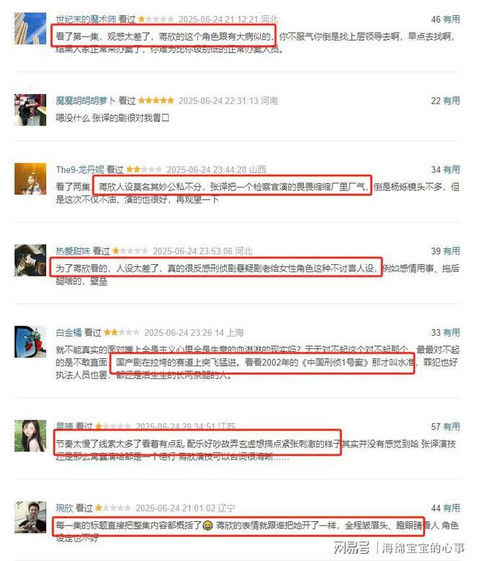Vote 有用 on the 22-vote review
477x561 pixels.
pos(451,101)
